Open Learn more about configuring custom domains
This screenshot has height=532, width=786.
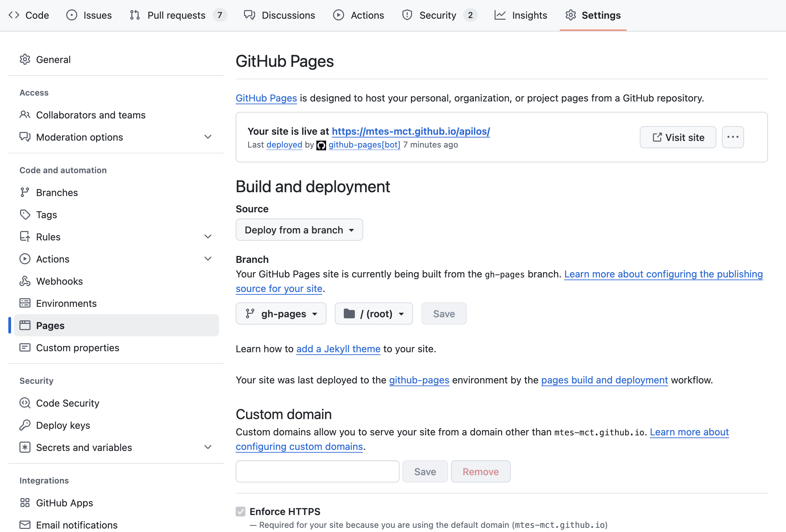click(689, 432)
